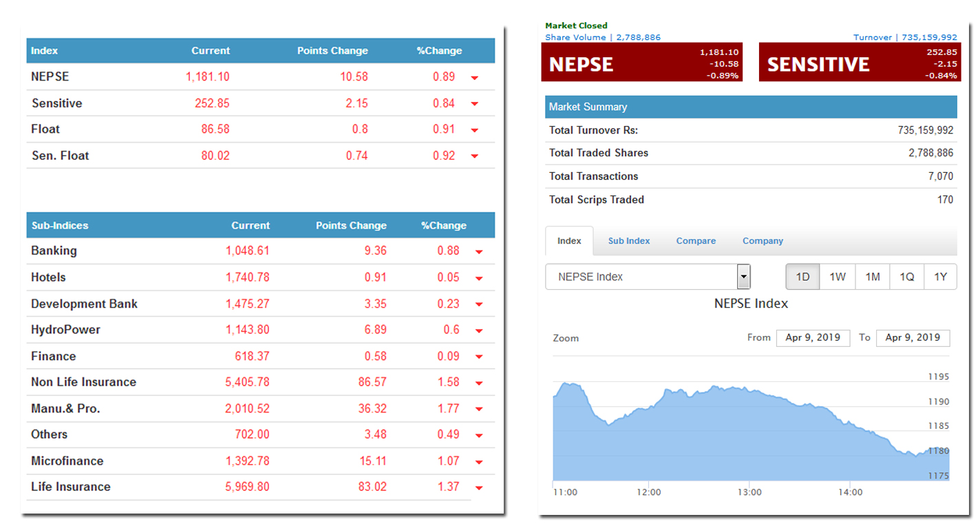Click the Total Traded Shares label

tap(599, 153)
